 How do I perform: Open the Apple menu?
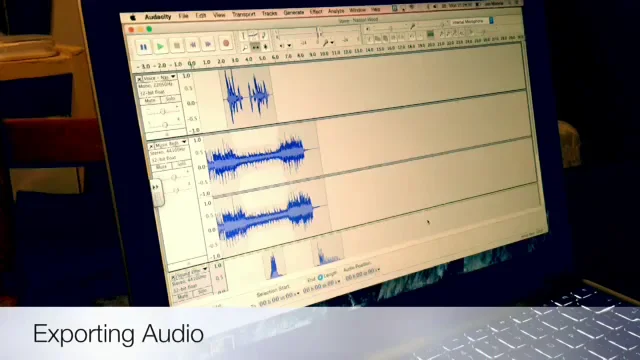133,18
